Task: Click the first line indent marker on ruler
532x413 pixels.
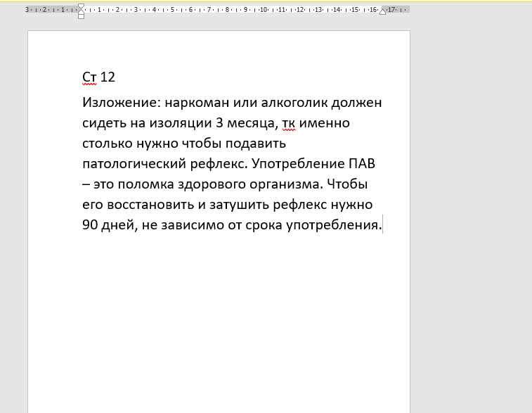Action: (x=81, y=6)
